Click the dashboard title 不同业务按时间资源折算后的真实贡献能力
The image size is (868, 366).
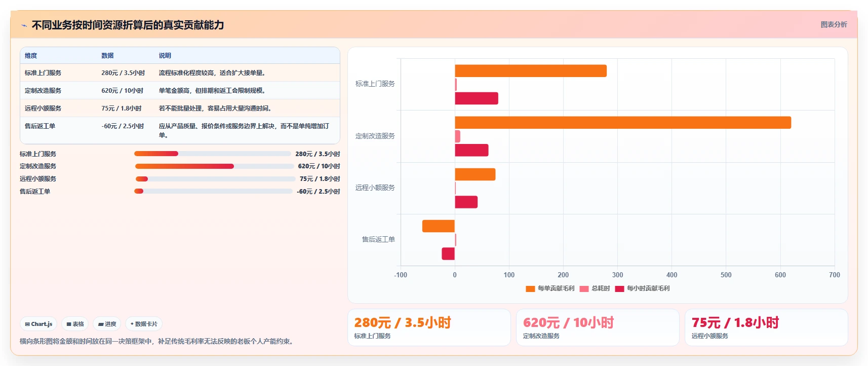click(128, 25)
